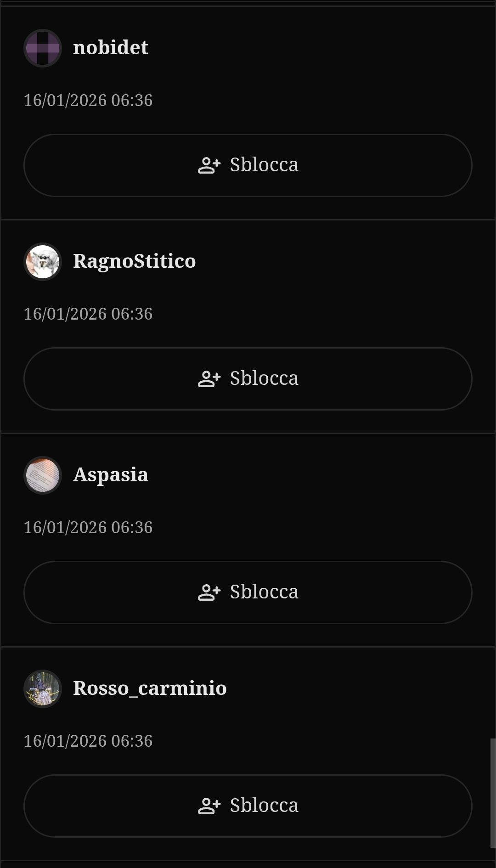The width and height of the screenshot is (496, 868).
Task: Click nobidet's block date 16/01/2026 06:36
Action: [x=88, y=101]
